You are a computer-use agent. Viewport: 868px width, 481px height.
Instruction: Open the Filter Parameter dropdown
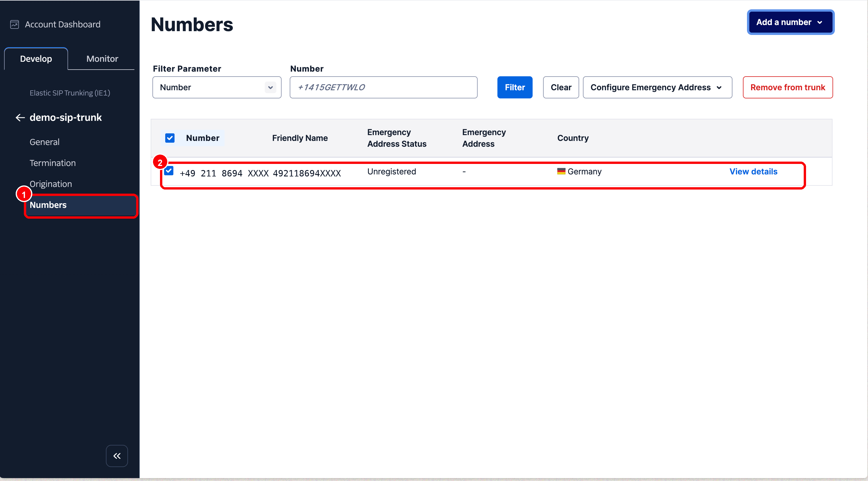click(x=217, y=87)
